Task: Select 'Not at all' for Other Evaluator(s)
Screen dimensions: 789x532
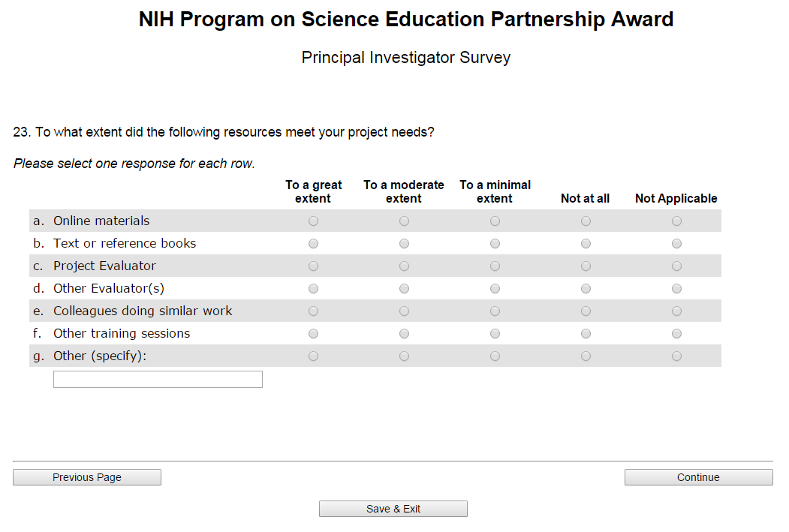Action: (x=586, y=289)
